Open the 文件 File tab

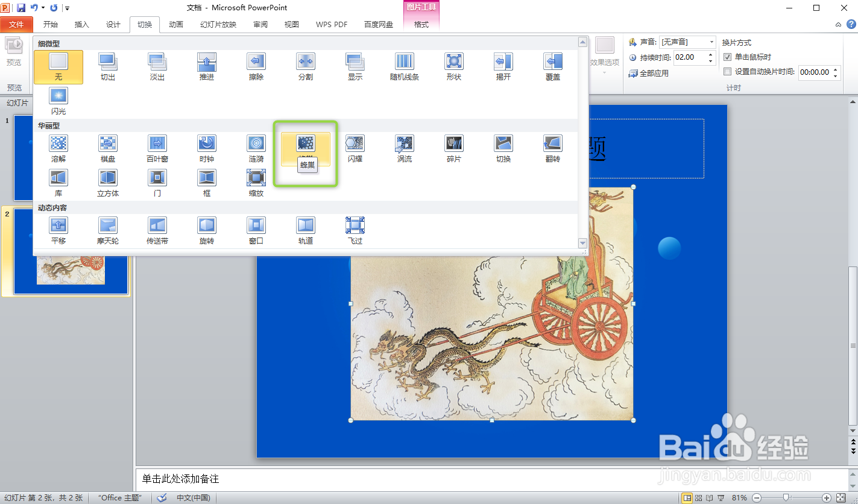[x=16, y=25]
